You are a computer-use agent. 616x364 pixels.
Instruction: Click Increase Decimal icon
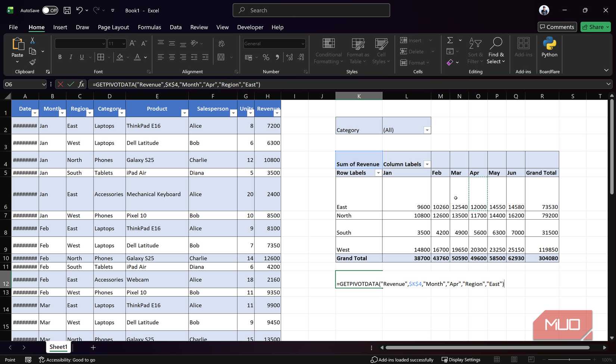(290, 57)
